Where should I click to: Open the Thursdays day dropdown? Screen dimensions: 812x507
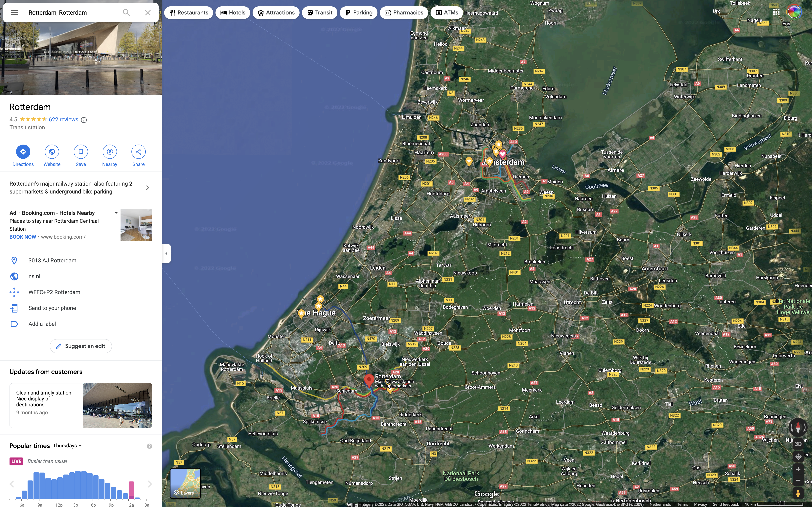pyautogui.click(x=67, y=446)
